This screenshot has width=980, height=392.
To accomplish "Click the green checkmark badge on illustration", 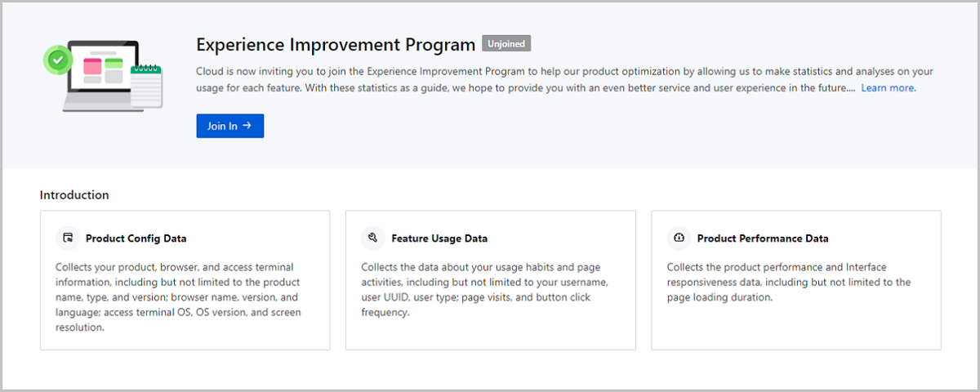I will 57,60.
